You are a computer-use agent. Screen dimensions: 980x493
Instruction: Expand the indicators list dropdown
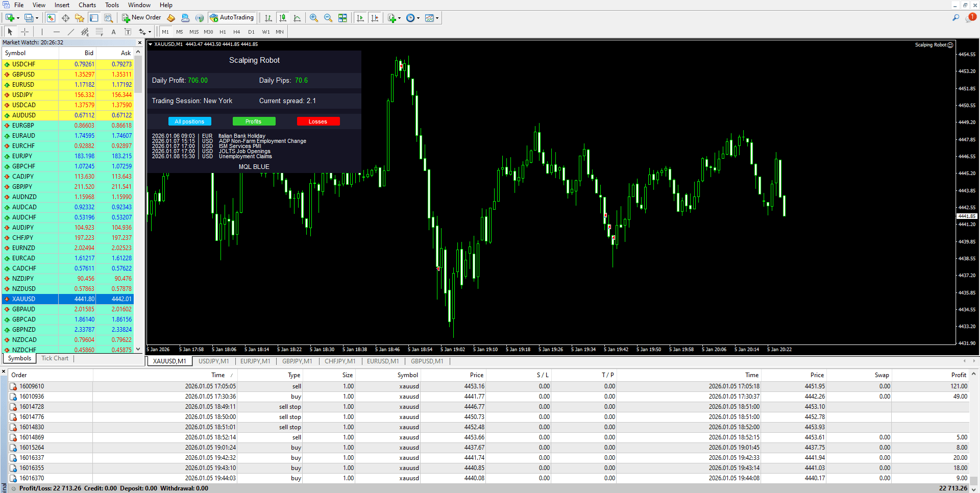(x=399, y=18)
